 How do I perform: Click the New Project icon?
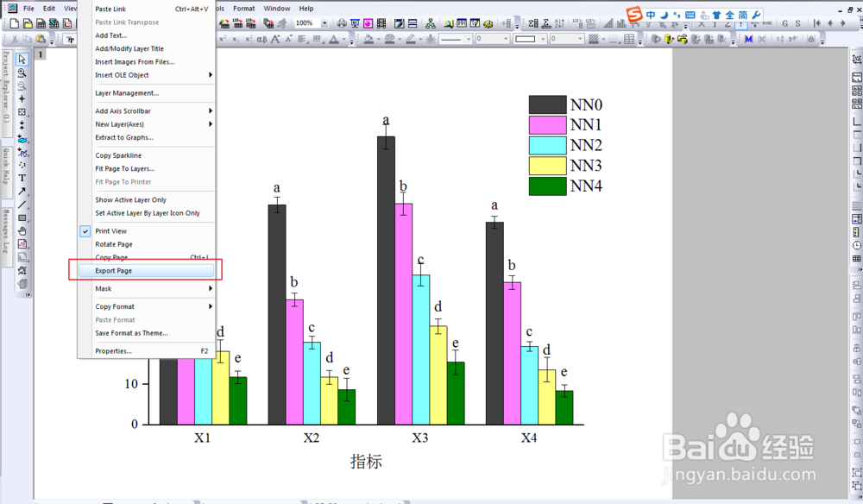[15, 23]
